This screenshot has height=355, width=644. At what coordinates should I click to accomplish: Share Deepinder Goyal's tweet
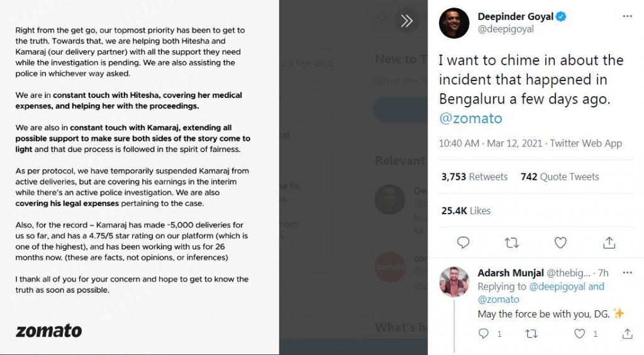point(609,243)
